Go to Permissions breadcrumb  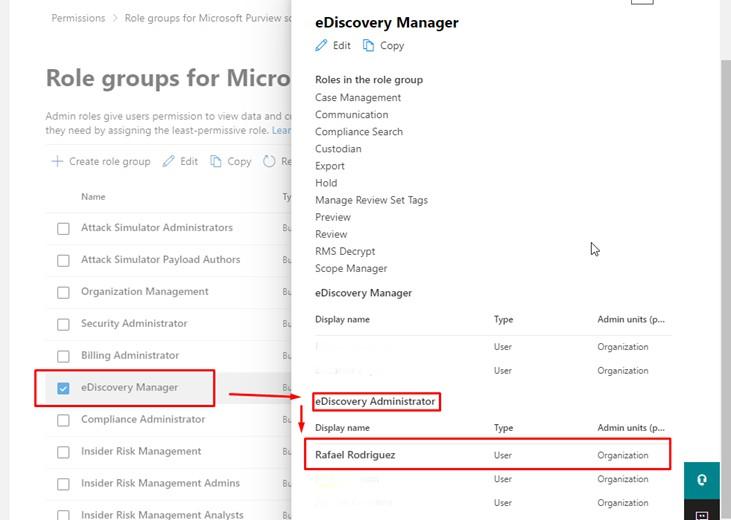78,18
